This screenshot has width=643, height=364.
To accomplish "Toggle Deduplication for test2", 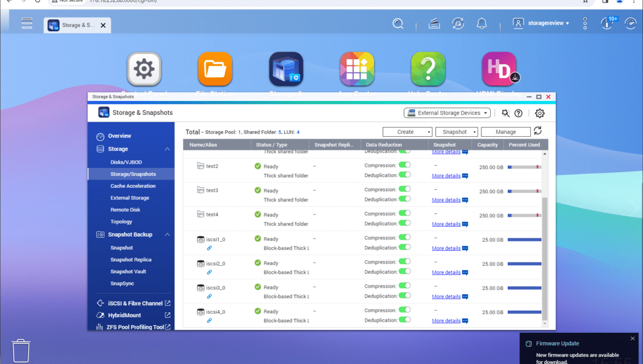I will coord(404,175).
